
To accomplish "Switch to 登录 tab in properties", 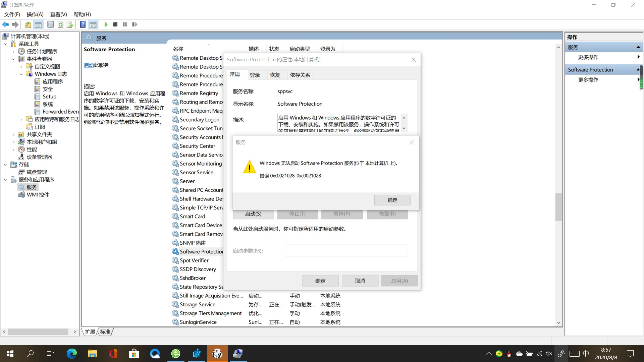I will (255, 75).
